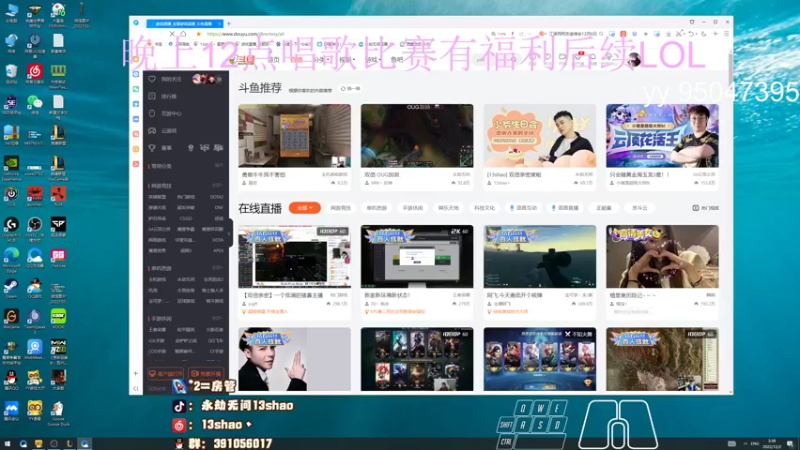Click the DOTA2 category link in sidebar
Image resolution: width=800 pixels, height=450 pixels.
[x=216, y=197]
